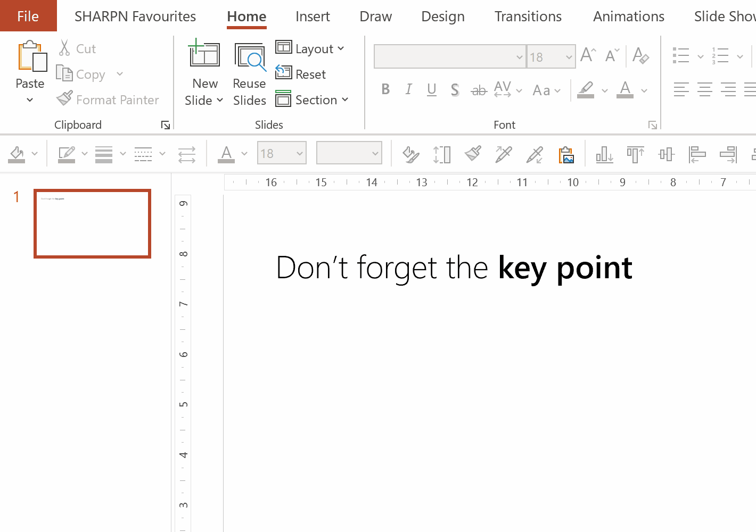
Task: Select slide 1 thumbnail in the pane
Action: coord(92,223)
